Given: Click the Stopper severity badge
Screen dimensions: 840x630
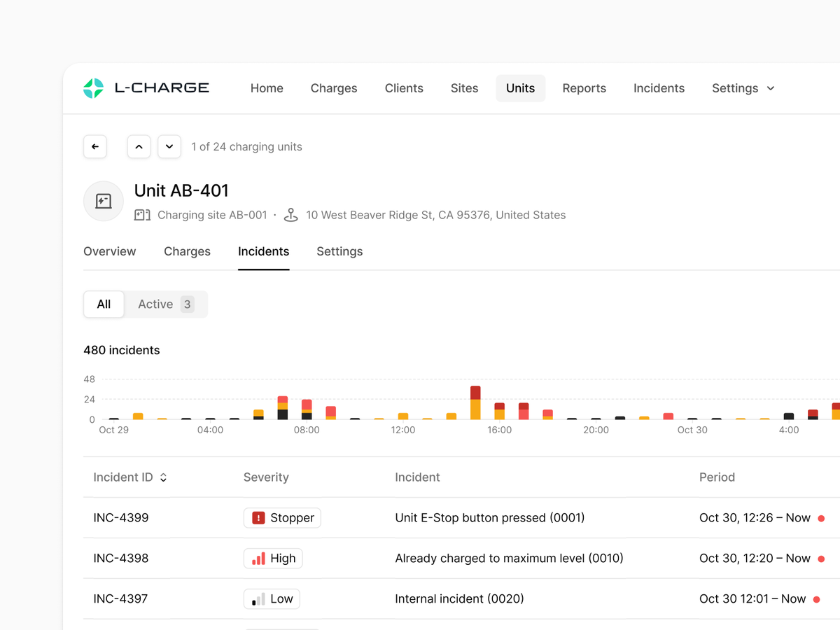Looking at the screenshot, I should [282, 518].
